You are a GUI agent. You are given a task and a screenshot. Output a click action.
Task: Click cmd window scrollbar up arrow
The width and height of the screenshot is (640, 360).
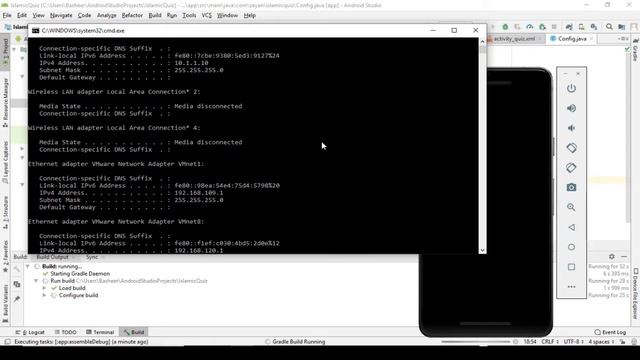(x=482, y=41)
